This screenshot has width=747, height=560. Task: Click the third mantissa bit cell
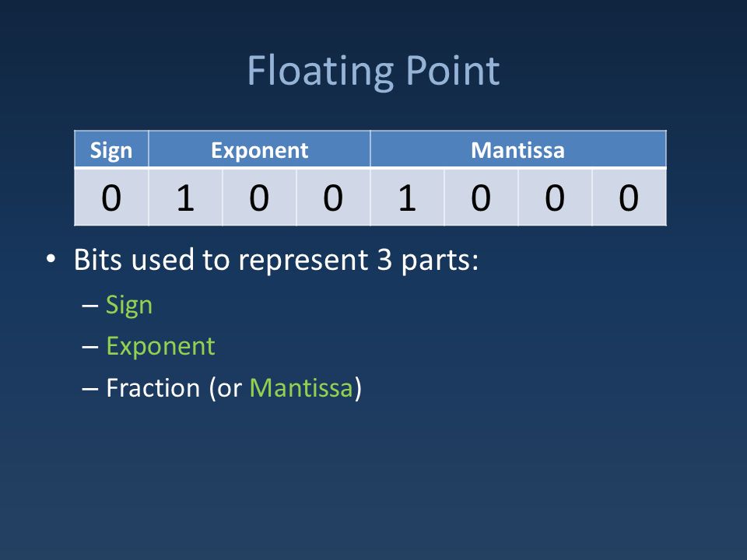555,197
